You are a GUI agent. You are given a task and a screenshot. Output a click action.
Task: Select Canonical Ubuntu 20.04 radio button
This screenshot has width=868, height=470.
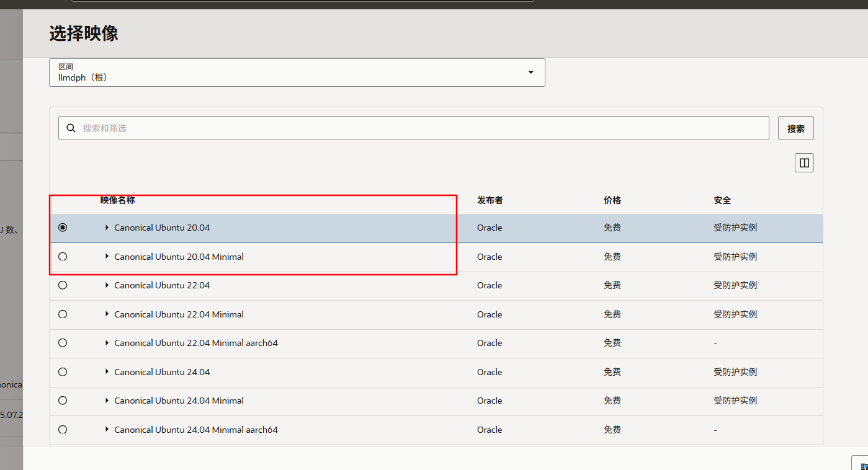click(x=63, y=228)
